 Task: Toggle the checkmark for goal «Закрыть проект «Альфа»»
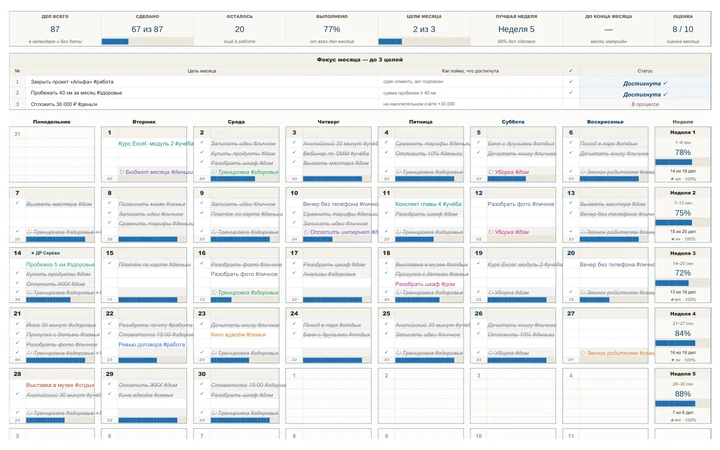point(571,82)
